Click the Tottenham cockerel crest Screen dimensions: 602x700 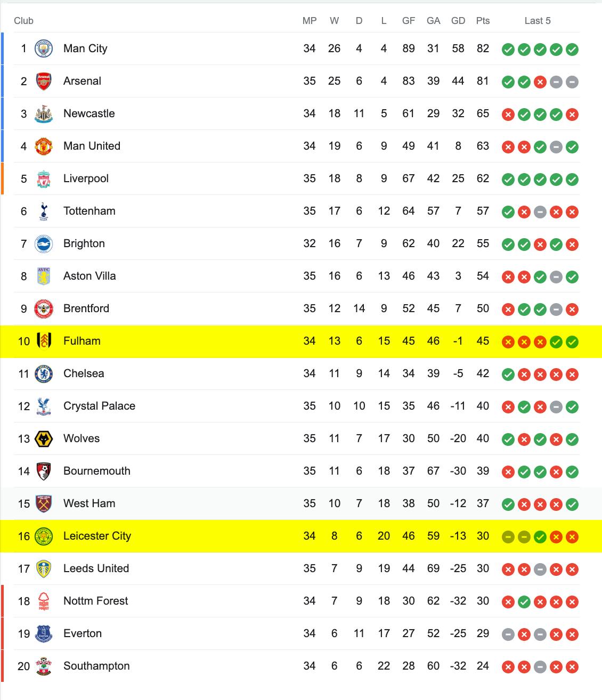click(44, 211)
